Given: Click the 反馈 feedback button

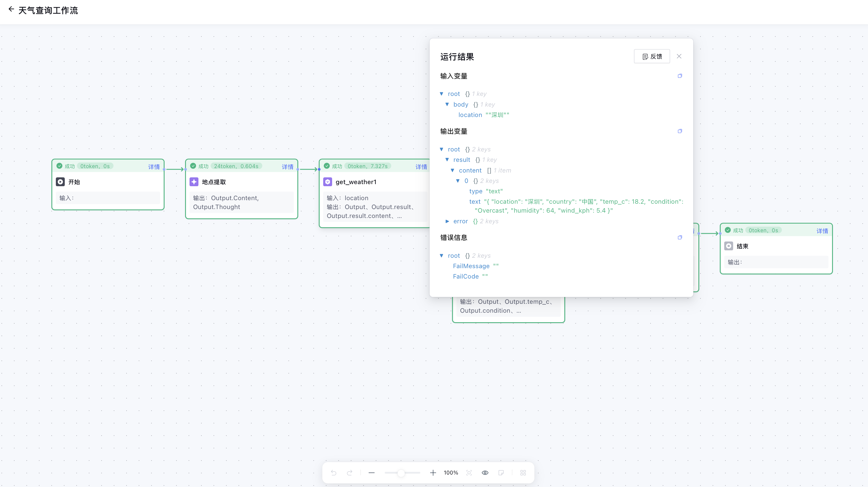Looking at the screenshot, I should (x=652, y=56).
